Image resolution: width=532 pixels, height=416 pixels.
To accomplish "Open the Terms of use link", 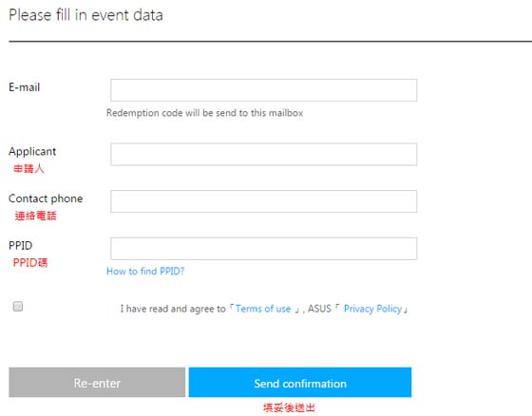I will pyautogui.click(x=263, y=309).
